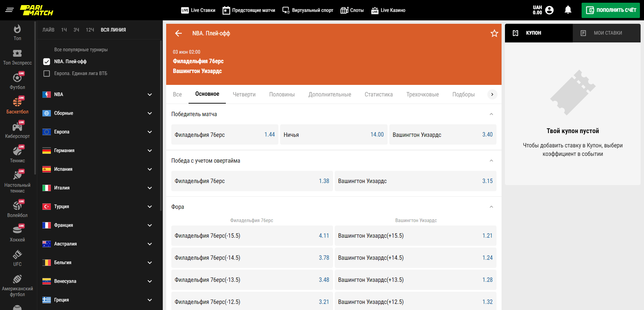Viewport: 644px width, 310px height.
Task: Click the notifications bell icon
Action: pyautogui.click(x=568, y=10)
